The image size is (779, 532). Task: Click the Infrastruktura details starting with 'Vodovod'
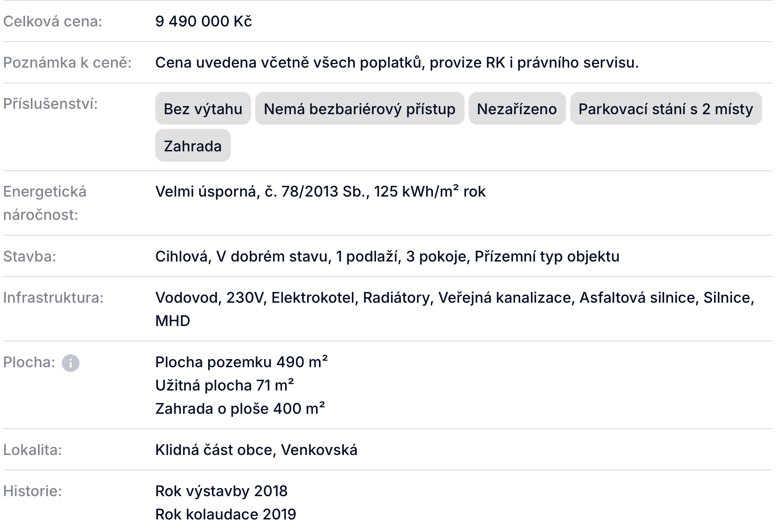pos(454,298)
